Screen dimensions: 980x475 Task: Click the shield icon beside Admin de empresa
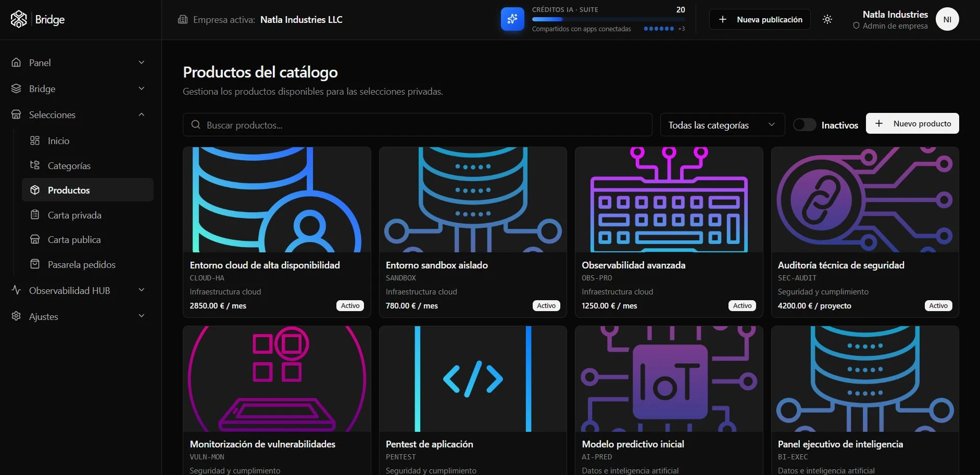tap(856, 25)
